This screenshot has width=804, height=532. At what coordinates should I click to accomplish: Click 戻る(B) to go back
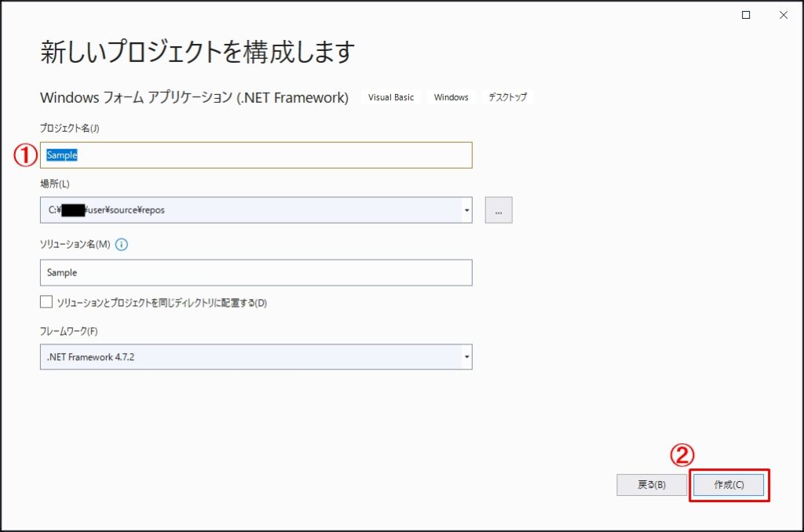pos(651,485)
